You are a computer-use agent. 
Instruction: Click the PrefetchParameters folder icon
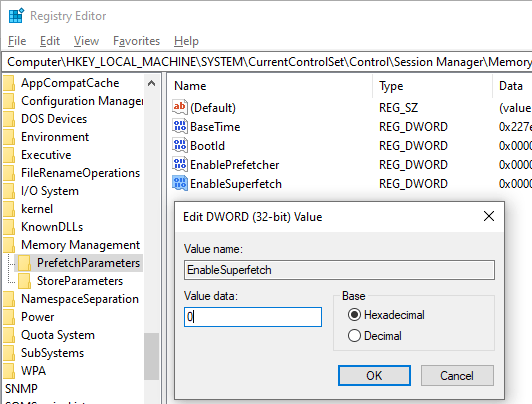25,263
